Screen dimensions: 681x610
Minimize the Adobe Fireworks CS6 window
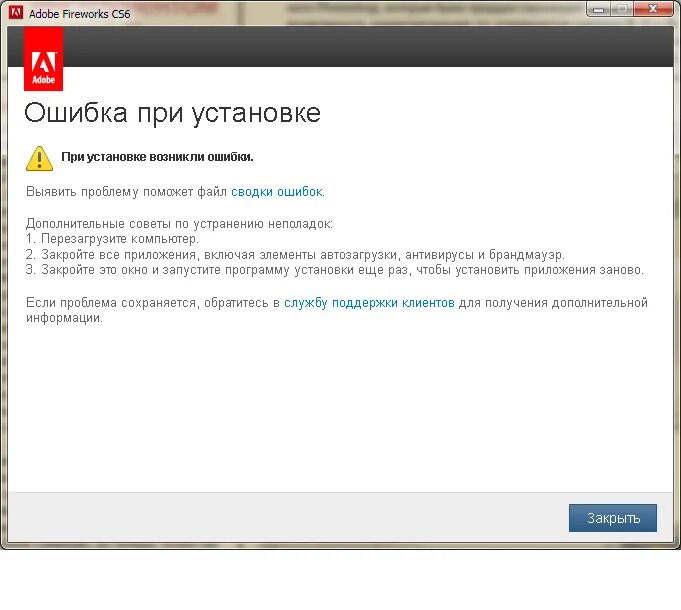(599, 10)
